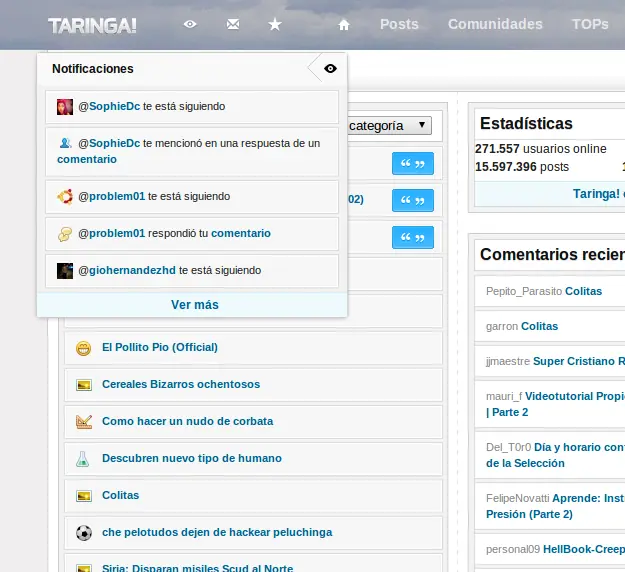
Task: Click '271.557 usuarios online' statistic
Action: (x=540, y=149)
